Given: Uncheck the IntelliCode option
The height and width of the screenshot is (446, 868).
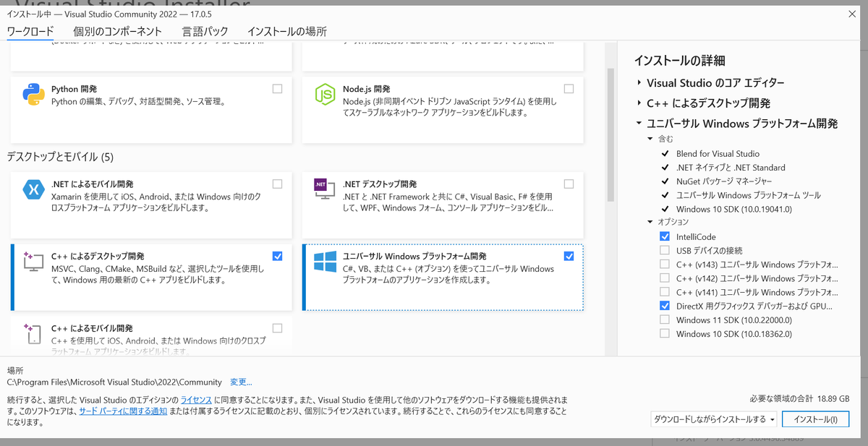Looking at the screenshot, I should [665, 236].
